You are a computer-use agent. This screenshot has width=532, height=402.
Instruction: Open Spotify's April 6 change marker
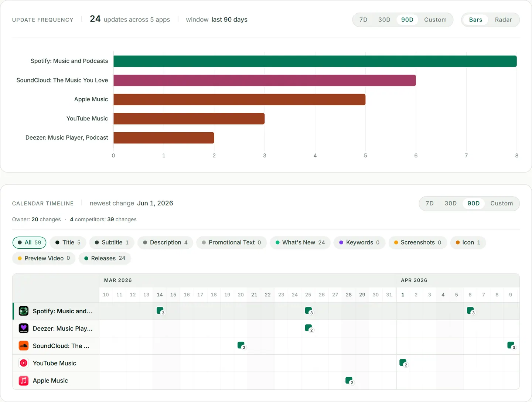(471, 311)
